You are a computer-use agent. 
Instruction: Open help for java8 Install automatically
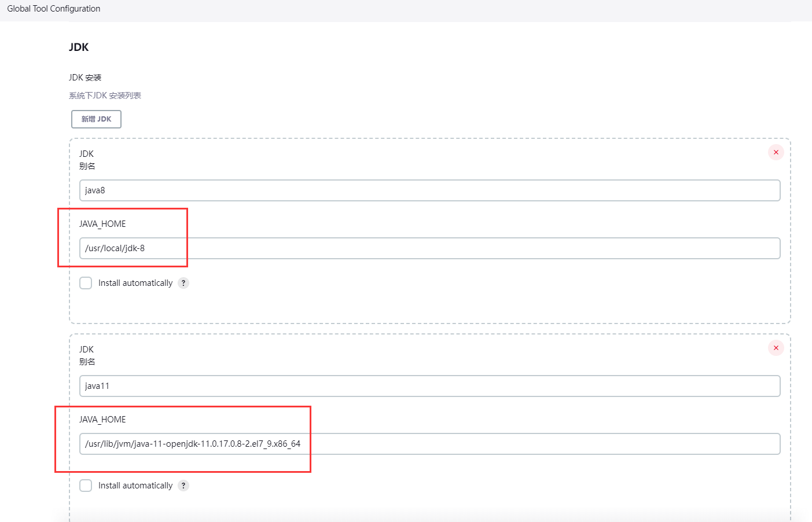183,283
